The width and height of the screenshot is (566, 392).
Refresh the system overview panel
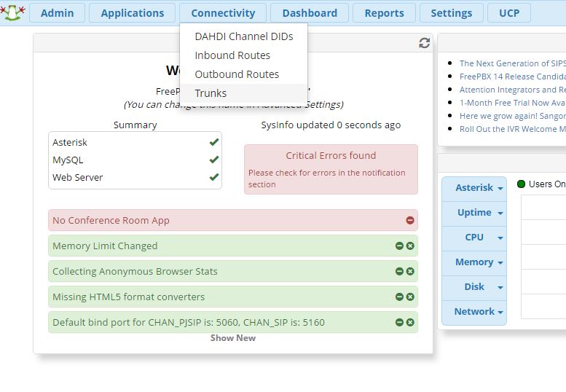click(x=425, y=43)
